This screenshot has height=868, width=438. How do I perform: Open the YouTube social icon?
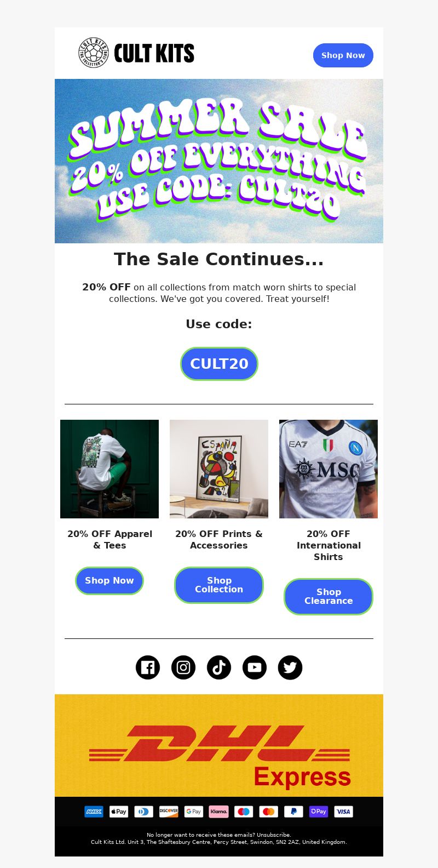click(255, 667)
